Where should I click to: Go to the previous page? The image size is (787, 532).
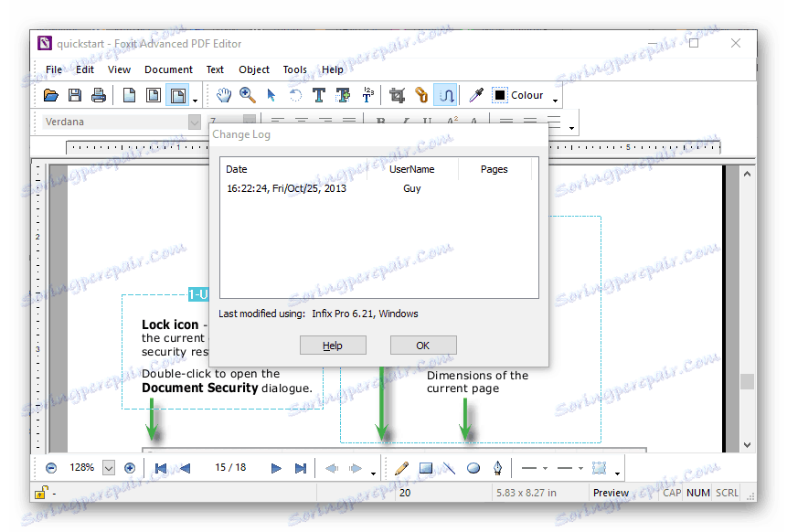coord(185,468)
